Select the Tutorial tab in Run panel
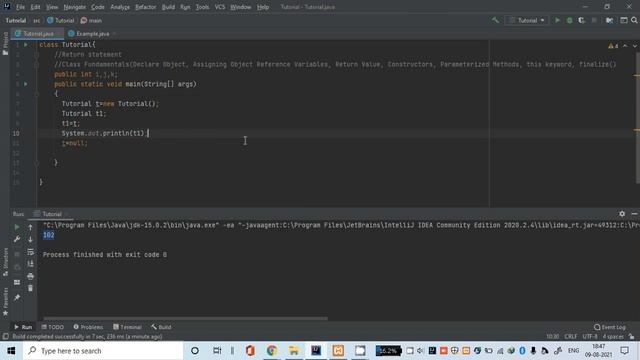The height and width of the screenshot is (360, 640). (x=51, y=214)
